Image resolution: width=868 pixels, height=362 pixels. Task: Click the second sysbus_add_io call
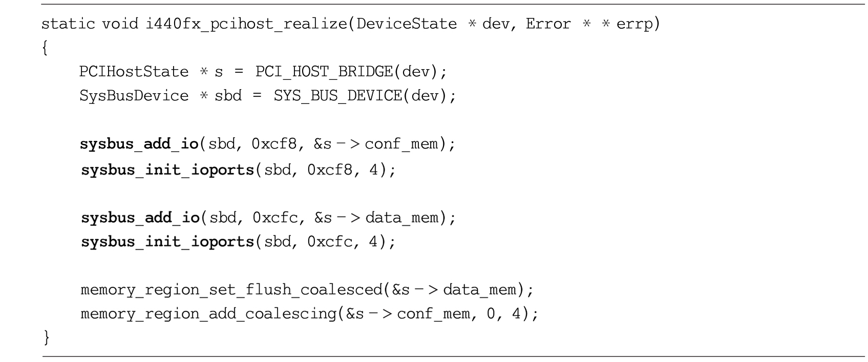pyautogui.click(x=140, y=218)
